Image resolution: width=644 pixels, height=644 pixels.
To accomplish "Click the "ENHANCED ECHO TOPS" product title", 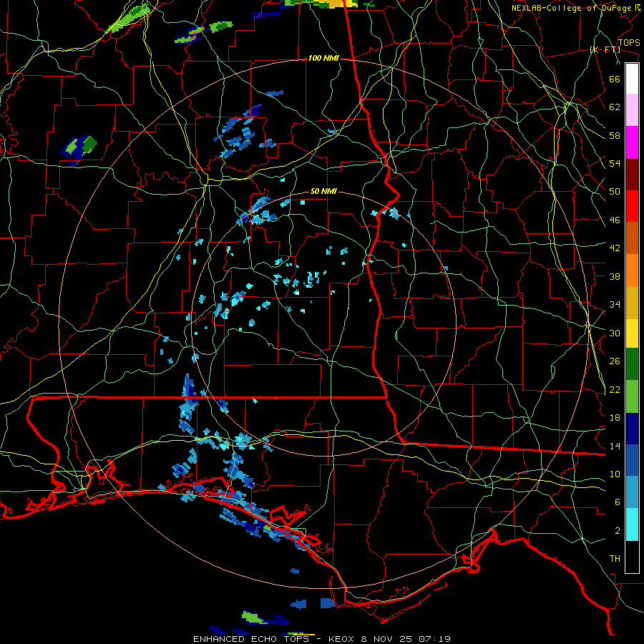I will point(251,639).
